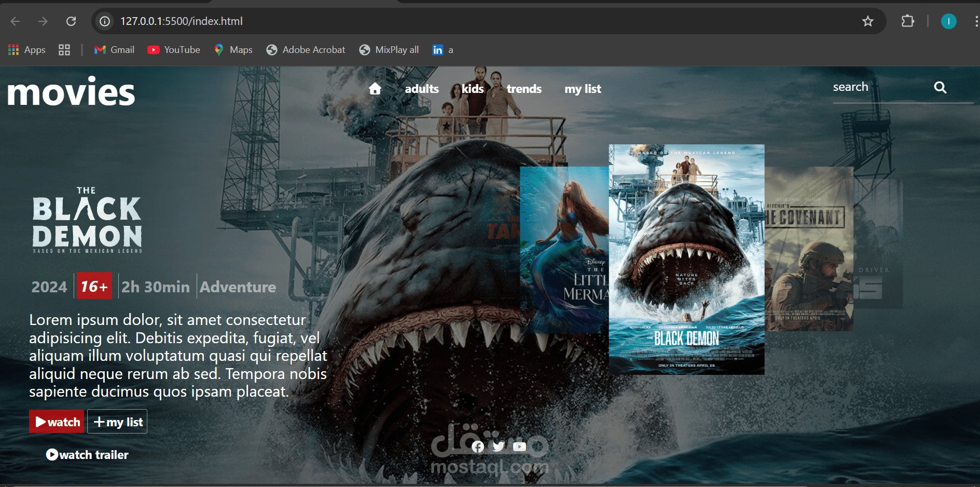
Task: Open the user profile avatar
Action: [949, 21]
